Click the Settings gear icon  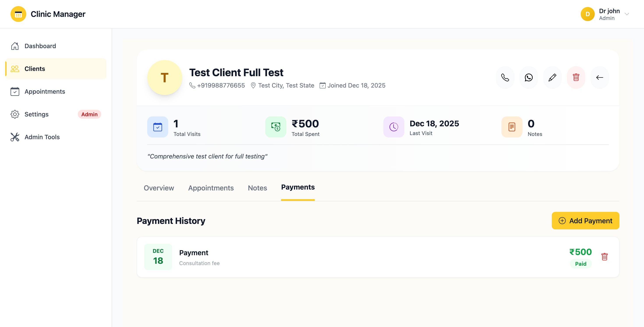click(x=15, y=114)
